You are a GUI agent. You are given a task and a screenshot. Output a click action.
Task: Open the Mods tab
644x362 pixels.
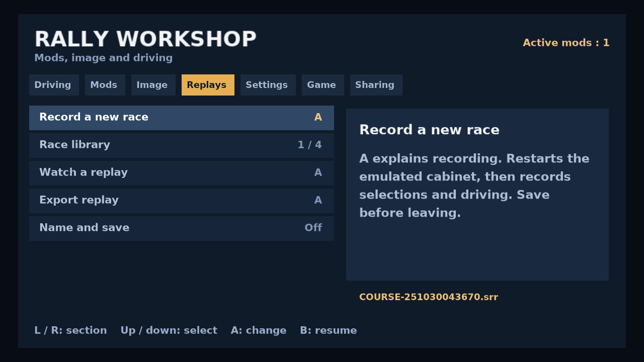105,85
